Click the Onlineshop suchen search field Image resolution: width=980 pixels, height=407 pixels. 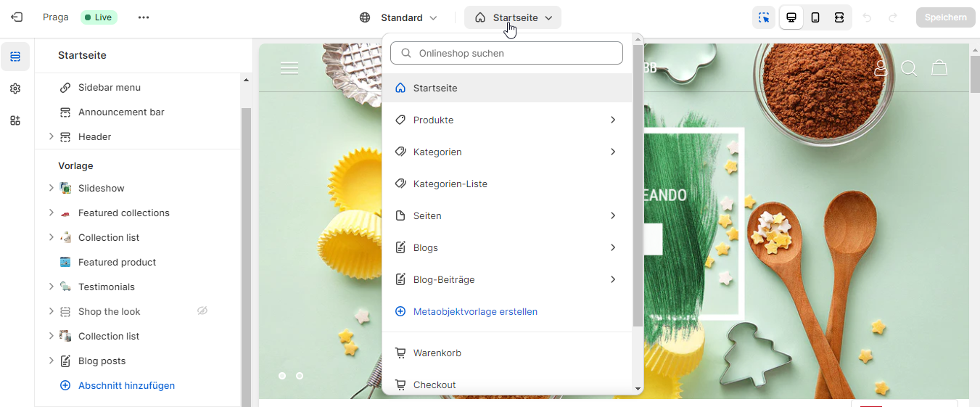click(x=506, y=53)
